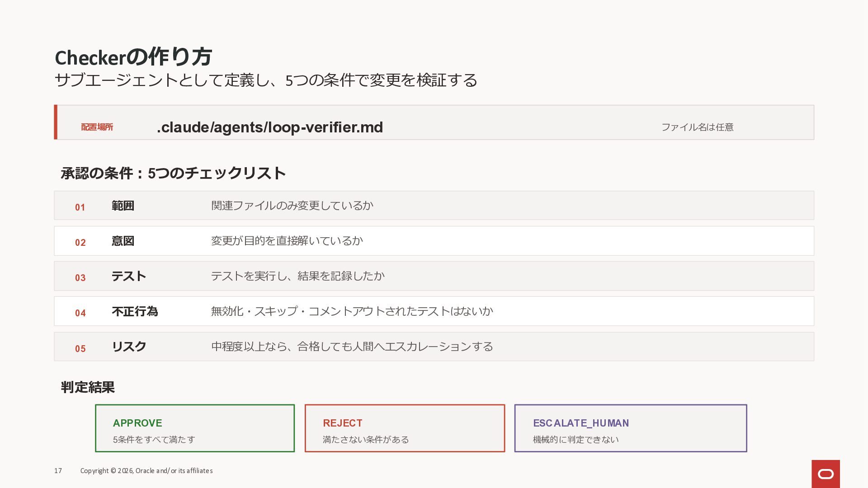The height and width of the screenshot is (488, 868).
Task: Click the text '関連ファイルのみ変更しているか'
Action: [292, 206]
